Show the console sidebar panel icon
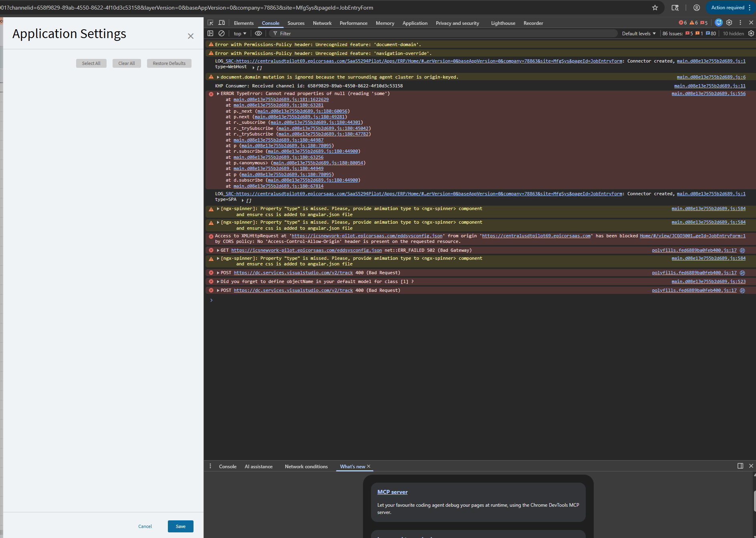This screenshot has width=756, height=538. click(210, 33)
